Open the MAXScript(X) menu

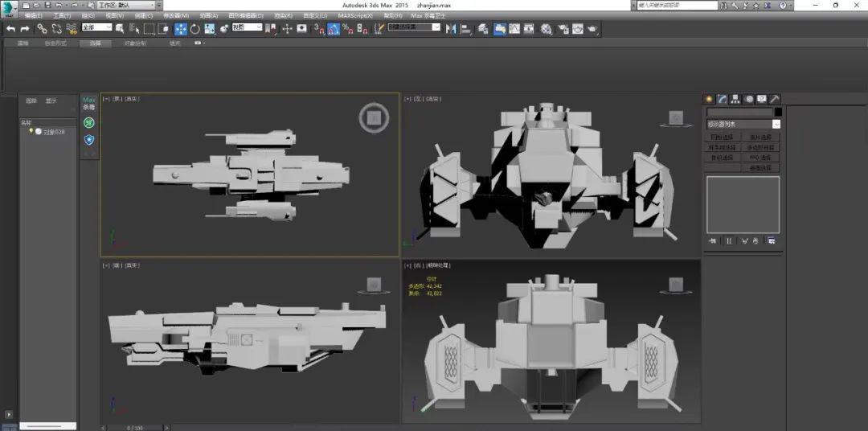[x=355, y=15]
